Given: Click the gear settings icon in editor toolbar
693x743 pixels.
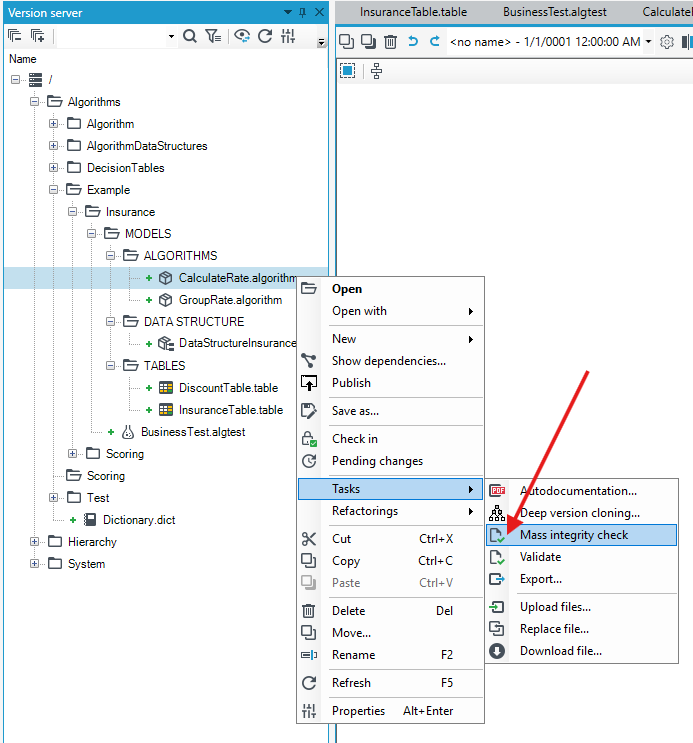Looking at the screenshot, I should (x=666, y=42).
